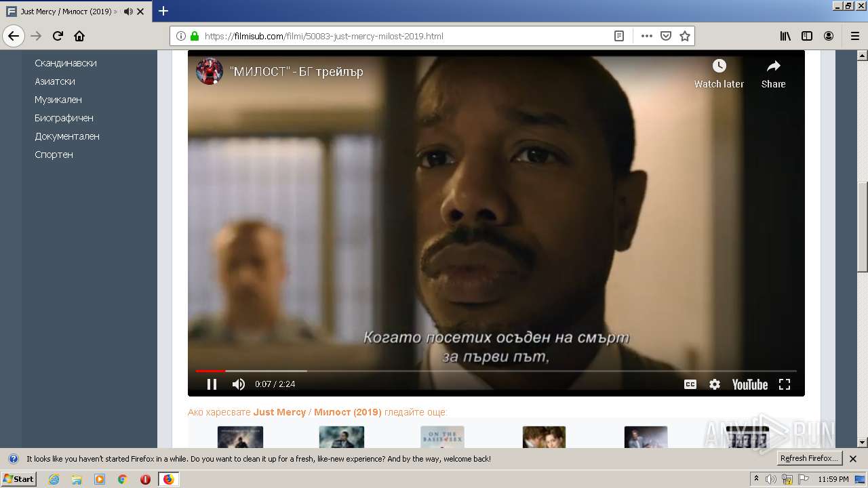This screenshot has width=868, height=488.
Task: Open the Азиатски category
Action: point(55,81)
